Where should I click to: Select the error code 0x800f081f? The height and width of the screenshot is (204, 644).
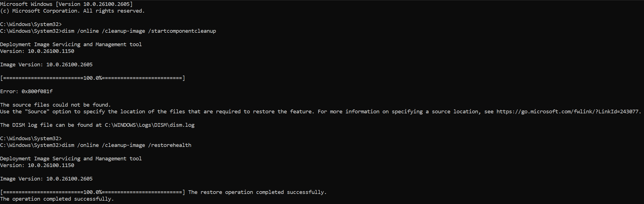tap(37, 92)
